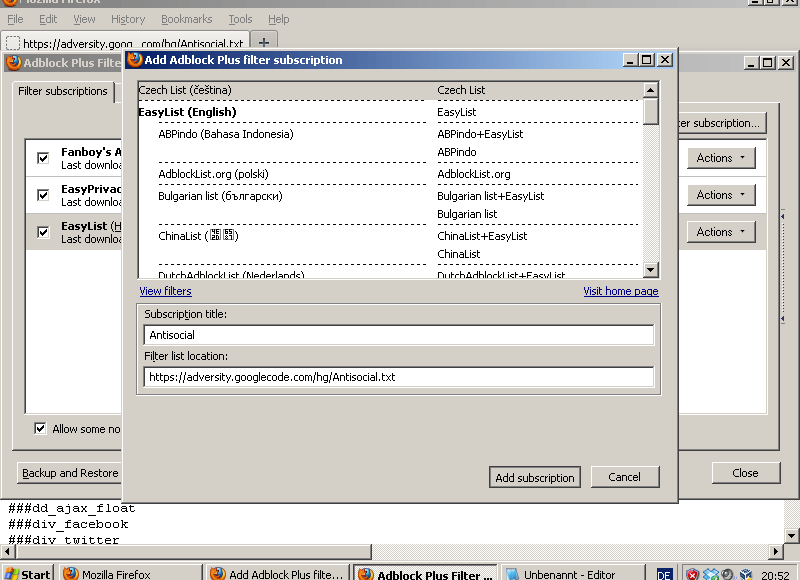Uncheck EasyPrivacy subscription checkbox
This screenshot has height=580, width=800.
coord(43,195)
